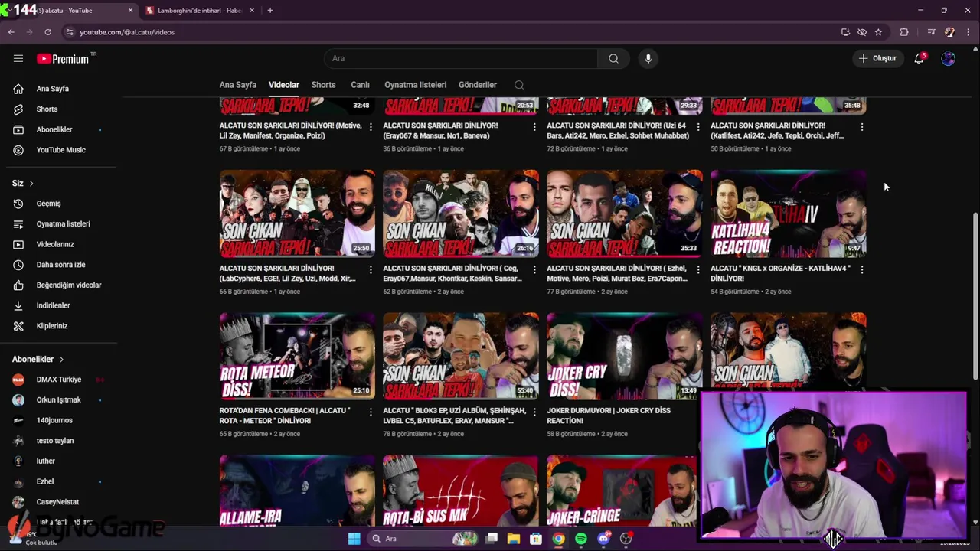Open the YouTube hamburger guide menu
The width and height of the screenshot is (980, 551).
[x=18, y=58]
